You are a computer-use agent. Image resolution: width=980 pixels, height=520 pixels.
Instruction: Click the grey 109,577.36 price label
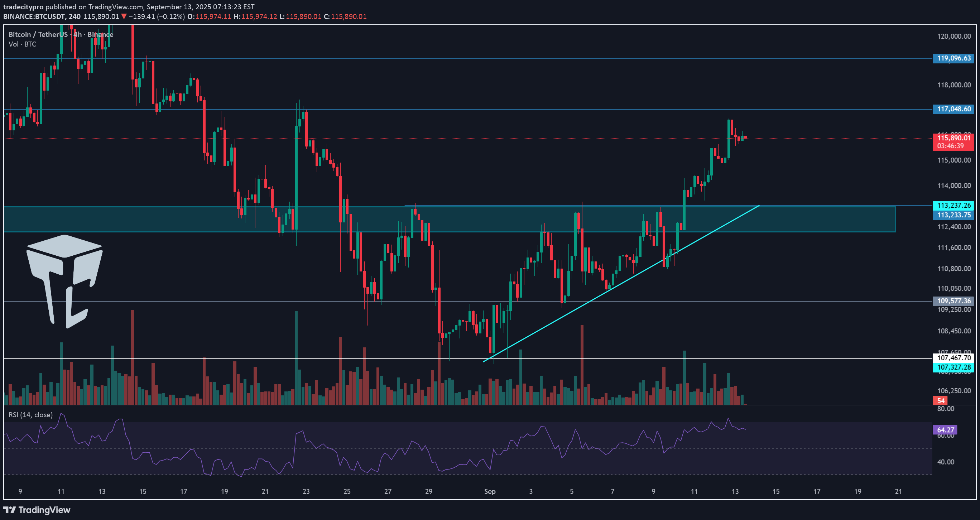click(953, 301)
